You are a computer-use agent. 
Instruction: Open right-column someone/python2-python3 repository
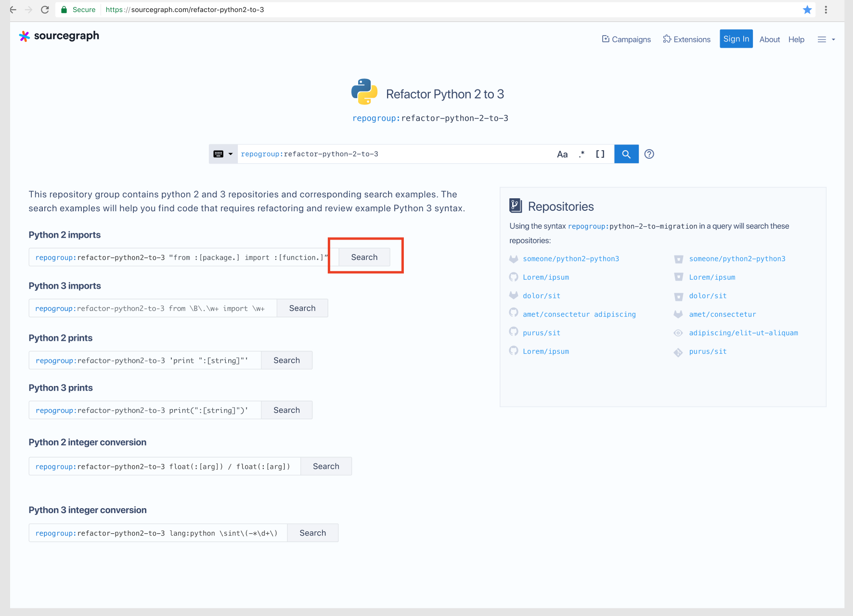point(737,259)
